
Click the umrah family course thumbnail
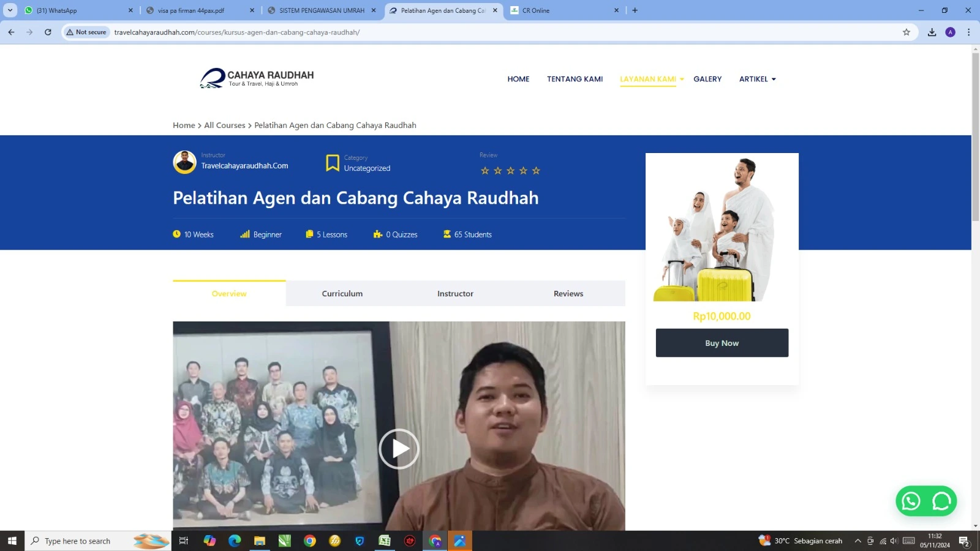pyautogui.click(x=722, y=228)
